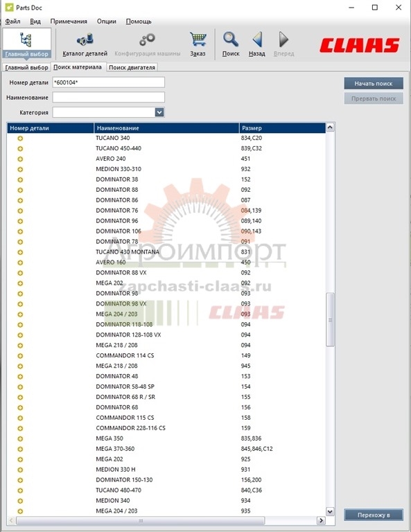This screenshot has width=411, height=532.
Task: Click horizontal scrollbar left arrow
Action: tap(11, 520)
